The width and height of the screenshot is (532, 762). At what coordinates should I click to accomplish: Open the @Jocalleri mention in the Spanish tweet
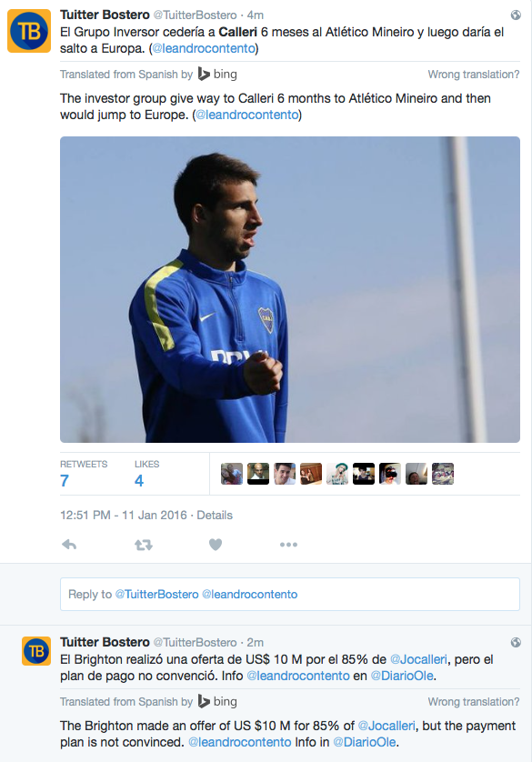[419, 659]
